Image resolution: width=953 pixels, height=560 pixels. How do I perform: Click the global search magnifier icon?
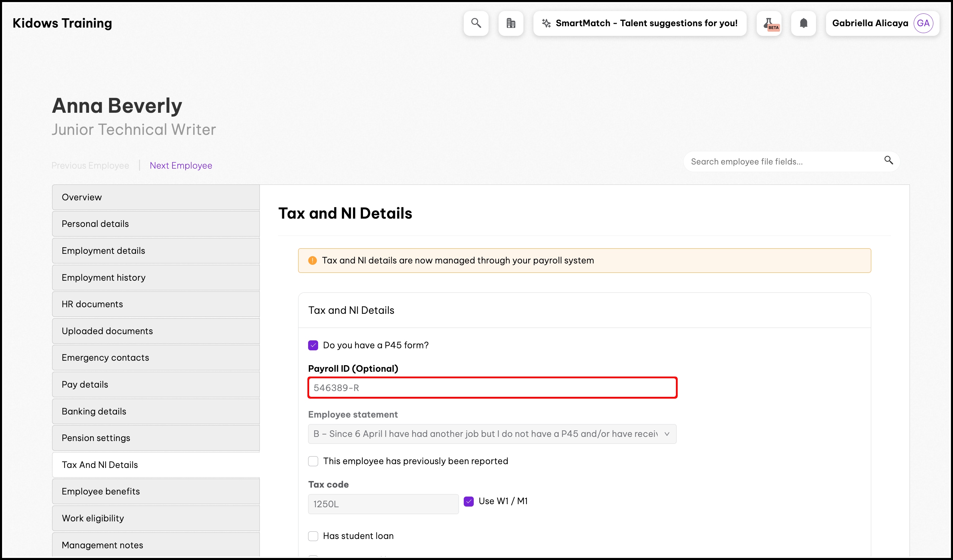[x=476, y=23]
